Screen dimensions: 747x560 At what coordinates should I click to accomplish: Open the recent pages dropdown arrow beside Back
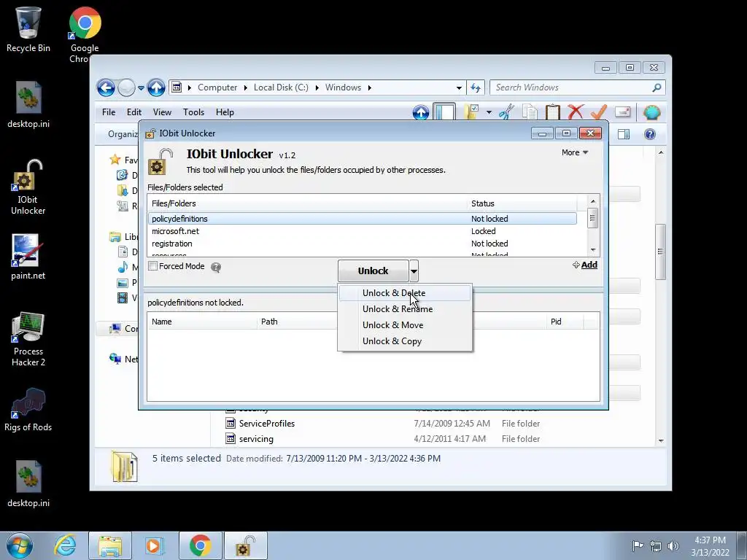(x=141, y=88)
